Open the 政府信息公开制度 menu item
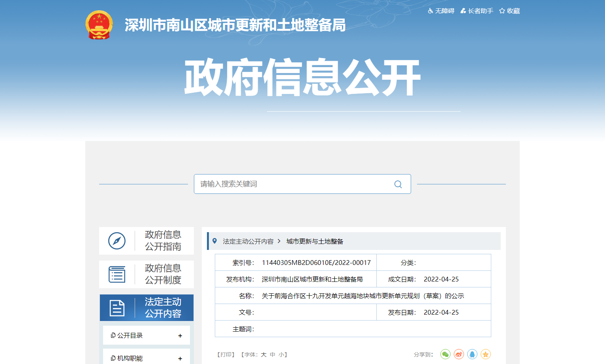The width and height of the screenshot is (605, 364). (x=147, y=274)
